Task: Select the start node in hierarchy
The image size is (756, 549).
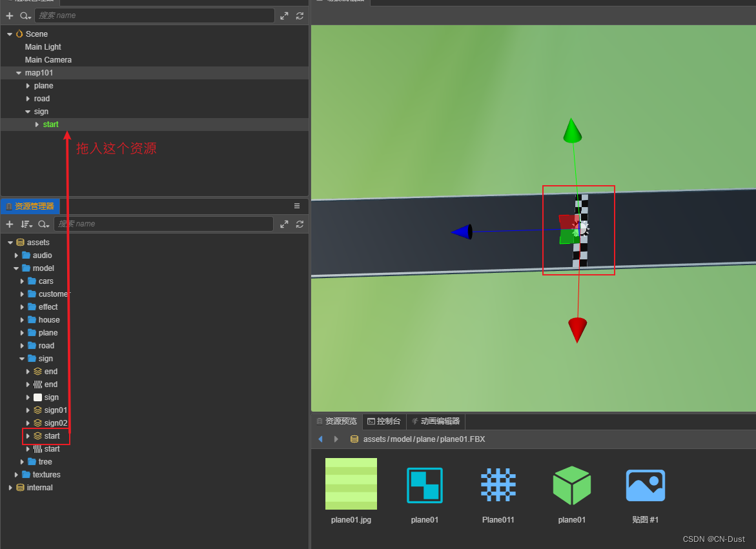Action: click(50, 125)
